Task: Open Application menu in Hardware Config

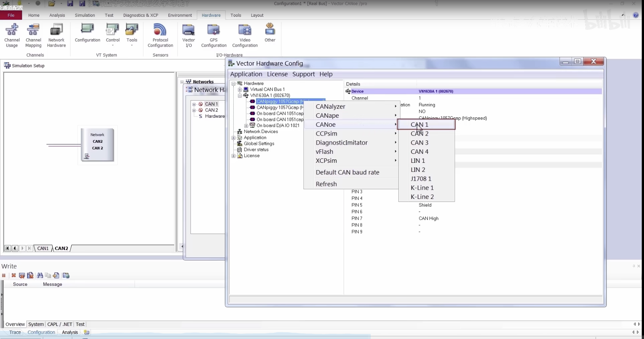Action: point(246,74)
